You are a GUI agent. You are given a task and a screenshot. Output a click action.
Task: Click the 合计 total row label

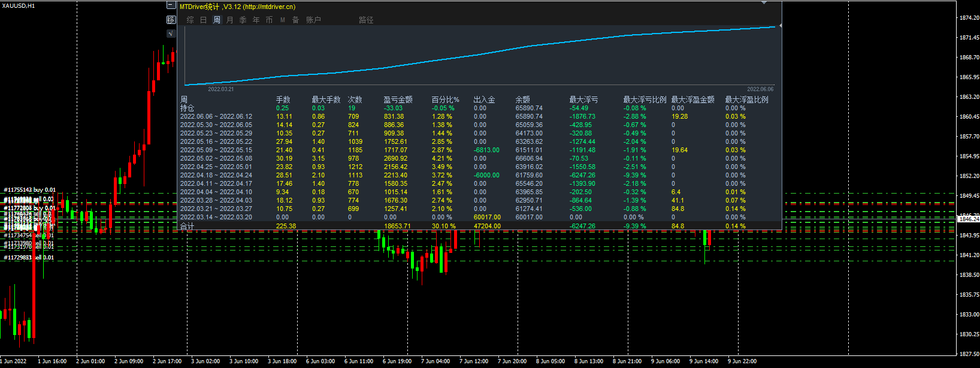[x=187, y=226]
